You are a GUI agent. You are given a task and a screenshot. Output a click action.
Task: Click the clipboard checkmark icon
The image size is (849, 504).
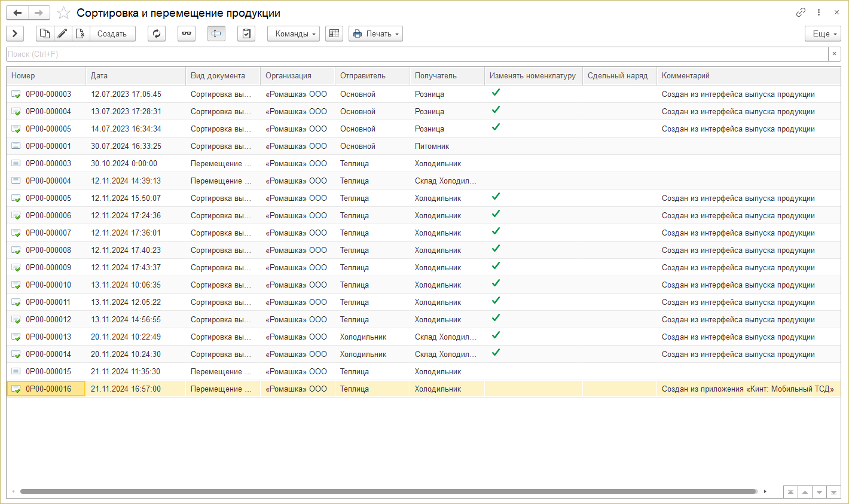(x=246, y=33)
